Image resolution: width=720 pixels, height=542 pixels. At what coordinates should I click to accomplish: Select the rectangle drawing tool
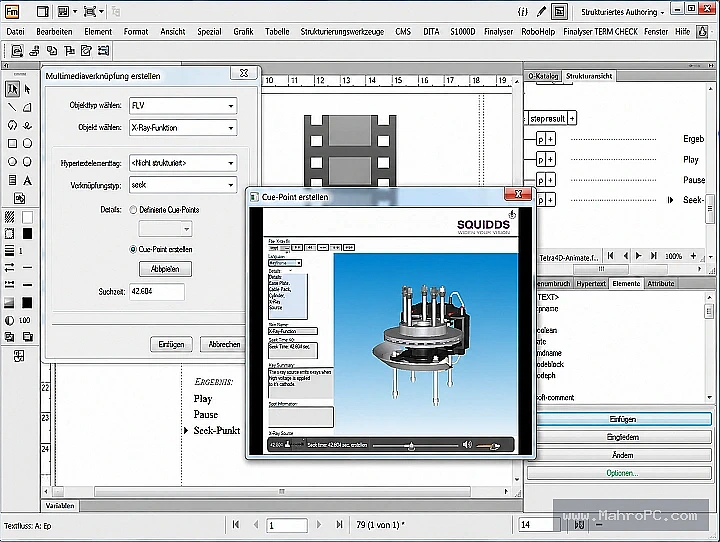(x=12, y=143)
